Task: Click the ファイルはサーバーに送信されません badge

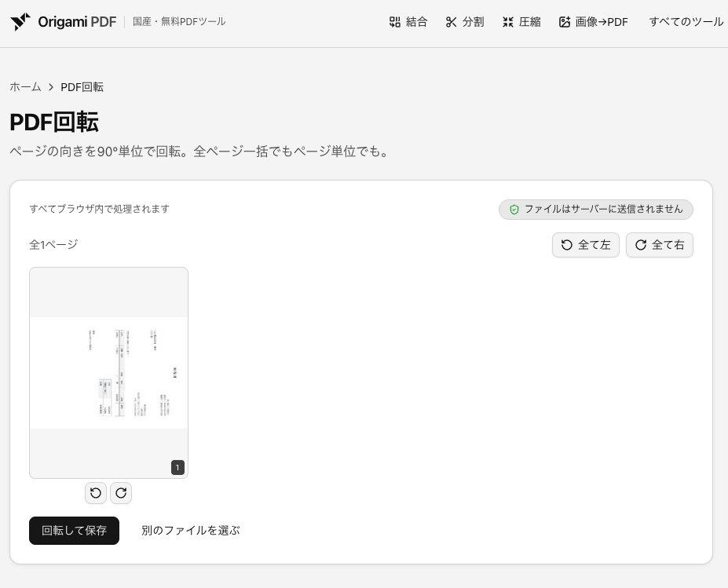Action: pos(596,210)
